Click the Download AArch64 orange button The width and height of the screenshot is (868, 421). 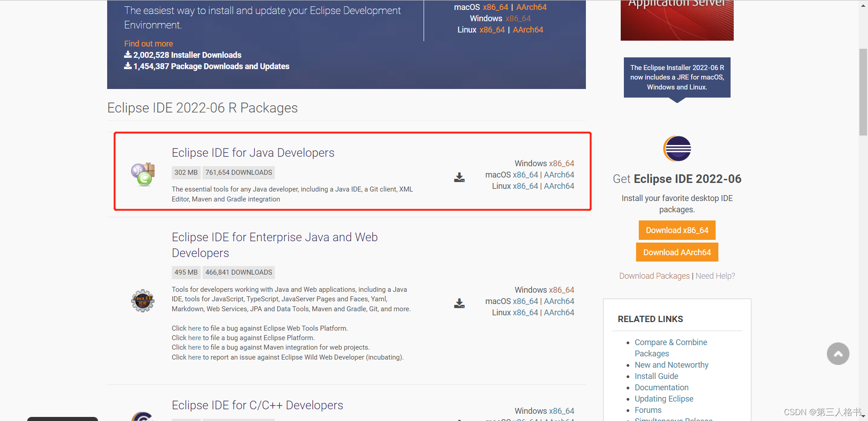pos(677,253)
